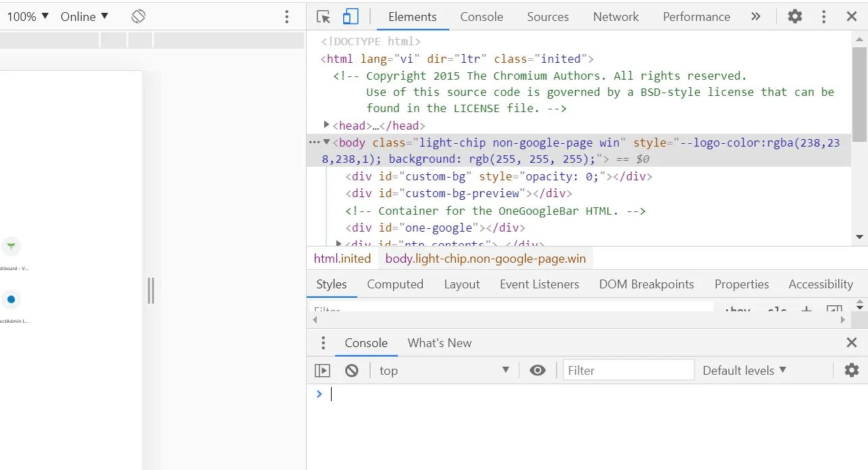Expand the head element node

327,125
